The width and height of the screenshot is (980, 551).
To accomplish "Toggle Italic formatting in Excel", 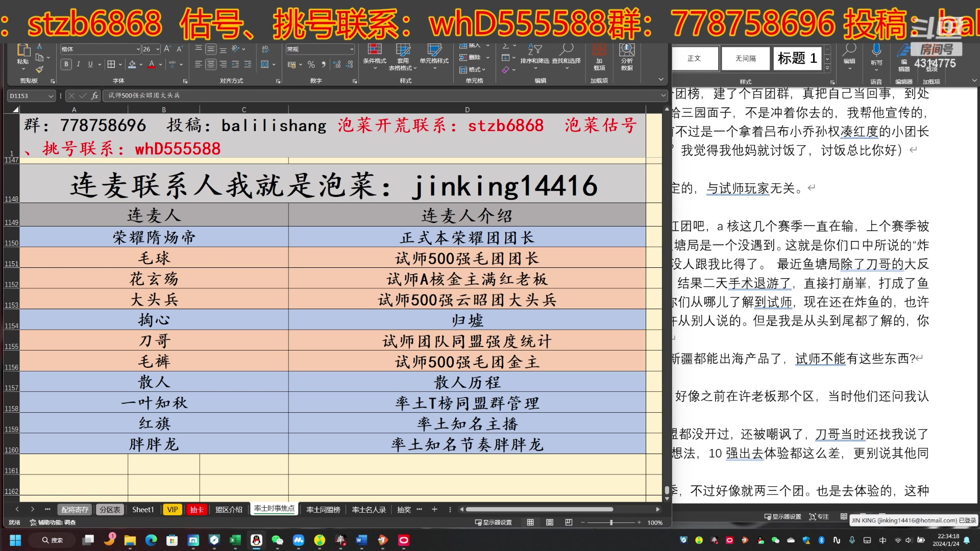I will coord(78,64).
